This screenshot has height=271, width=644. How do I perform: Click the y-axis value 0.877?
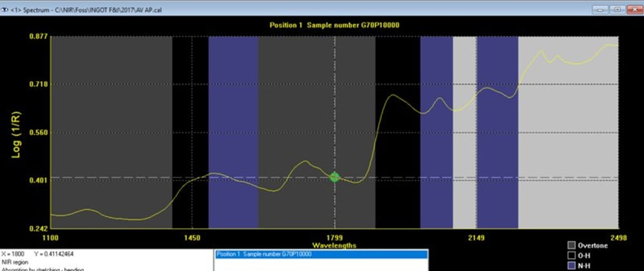pos(40,36)
